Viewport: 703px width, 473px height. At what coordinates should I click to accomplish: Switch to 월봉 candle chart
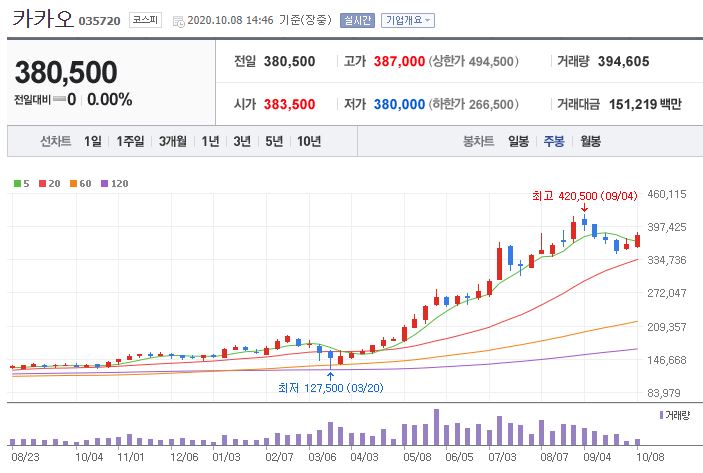[590, 141]
